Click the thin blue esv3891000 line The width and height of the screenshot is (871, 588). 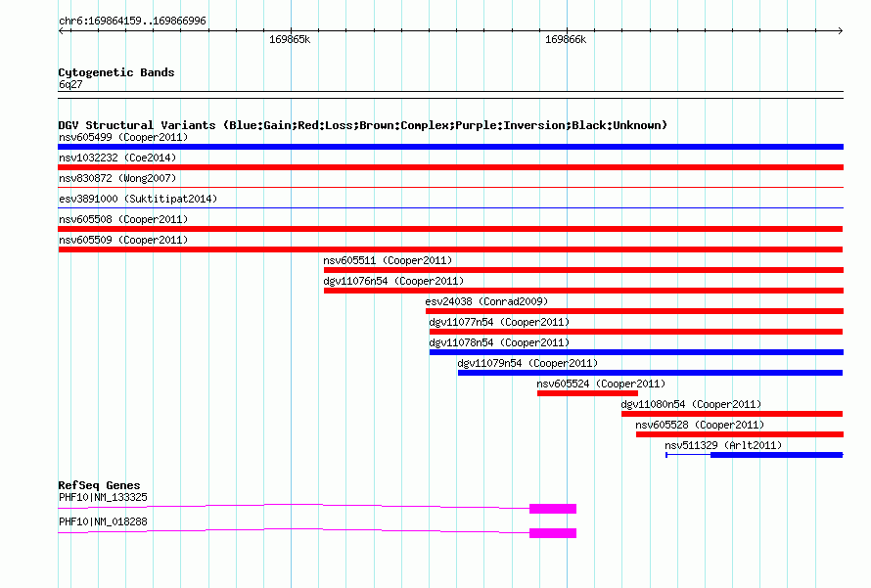pyautogui.click(x=450, y=208)
